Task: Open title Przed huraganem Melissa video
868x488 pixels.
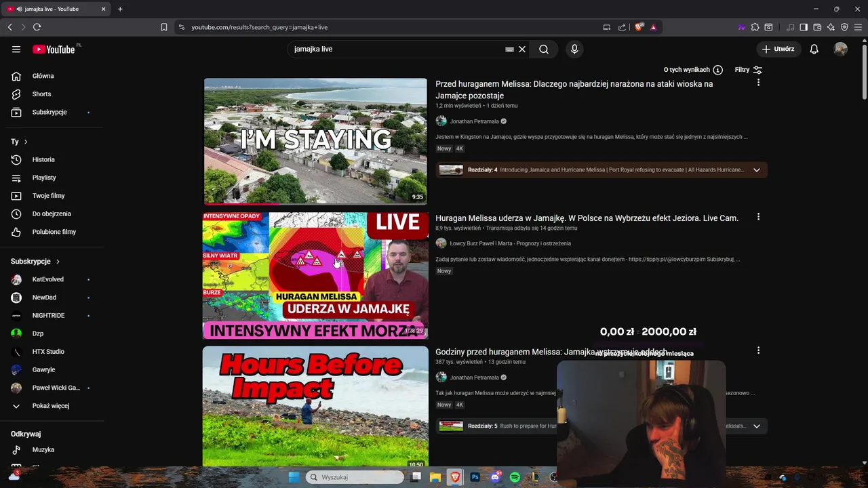Action: click(x=574, y=89)
